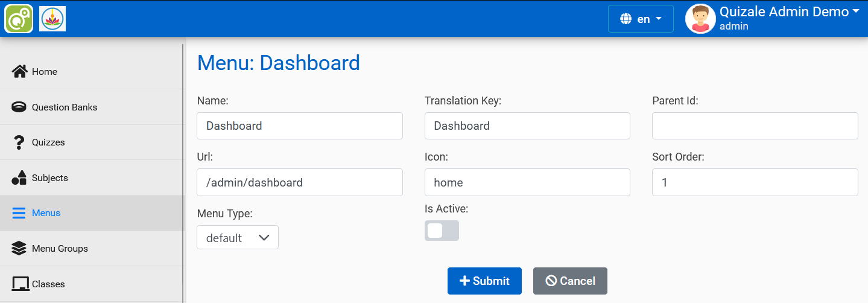Expand the Quizale Admin Demo user menu

(x=790, y=12)
